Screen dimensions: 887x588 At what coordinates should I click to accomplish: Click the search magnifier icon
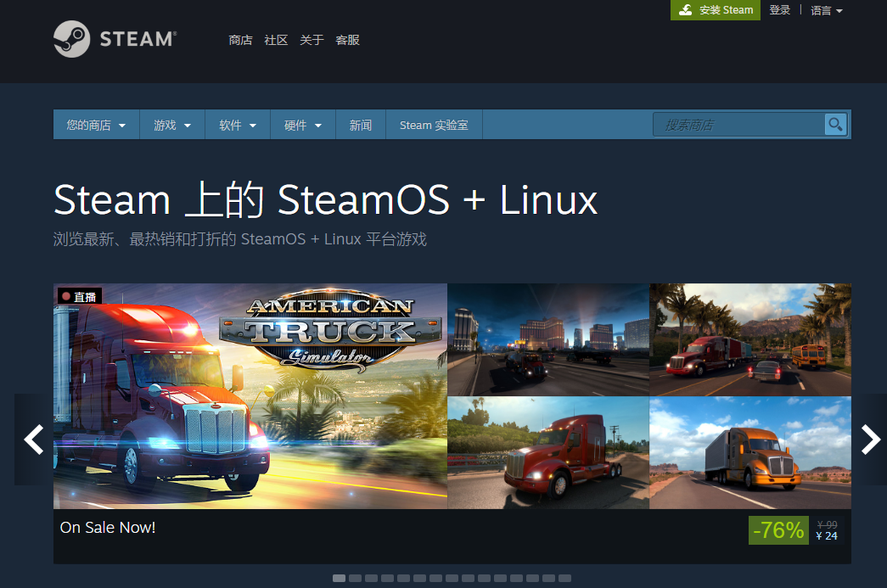click(x=835, y=125)
